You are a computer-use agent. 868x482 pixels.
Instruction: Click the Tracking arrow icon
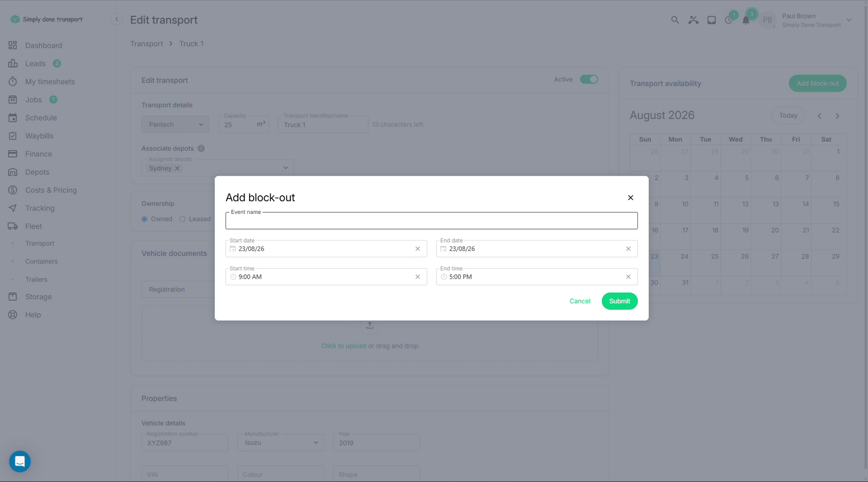[13, 208]
